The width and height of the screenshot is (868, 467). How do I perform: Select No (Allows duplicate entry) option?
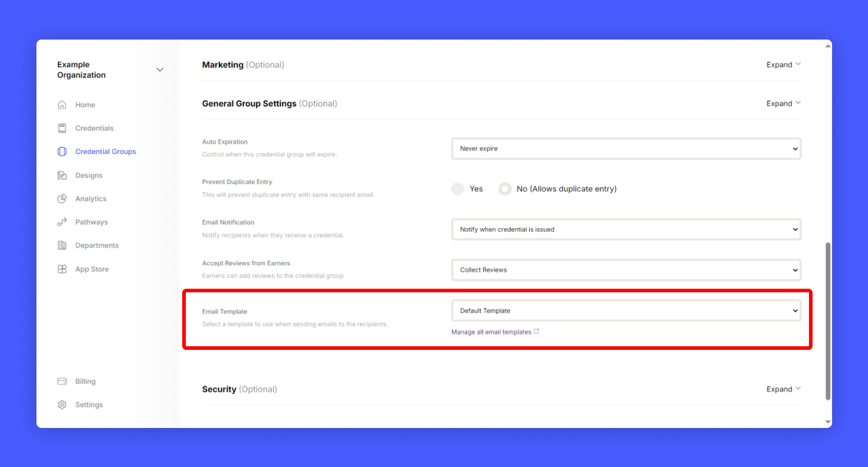pos(505,189)
